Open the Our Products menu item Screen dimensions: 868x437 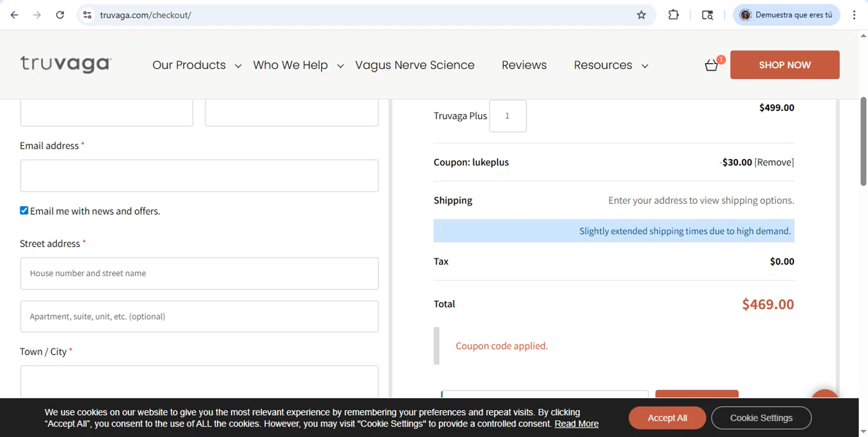tap(189, 65)
